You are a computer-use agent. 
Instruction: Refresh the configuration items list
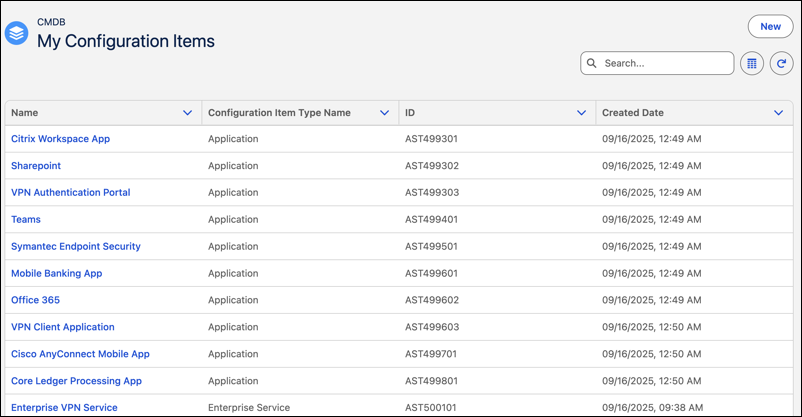pyautogui.click(x=781, y=63)
